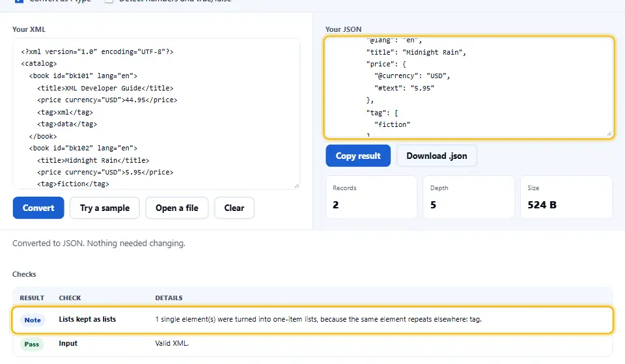Viewport: 625px width, 364px height.
Task: Click the Download .json button
Action: tap(437, 156)
